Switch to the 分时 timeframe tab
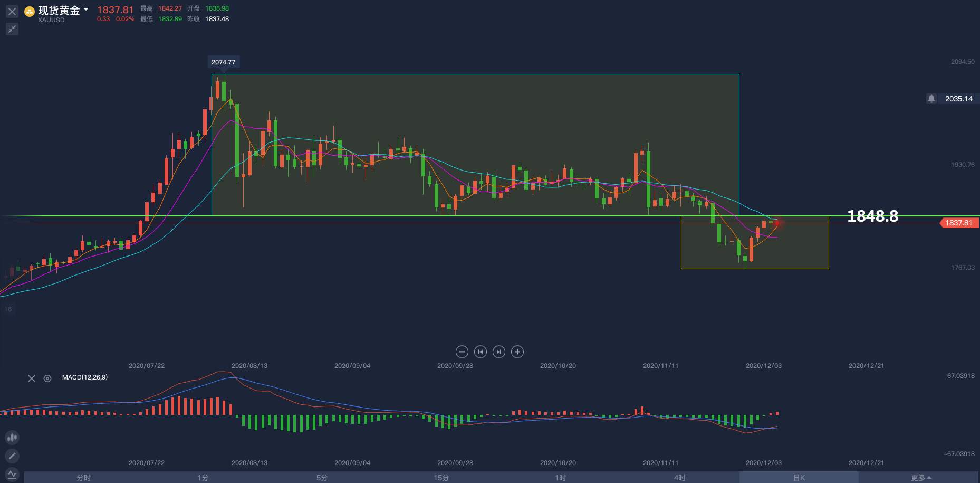Screen dimensions: 980x483 click(x=84, y=478)
